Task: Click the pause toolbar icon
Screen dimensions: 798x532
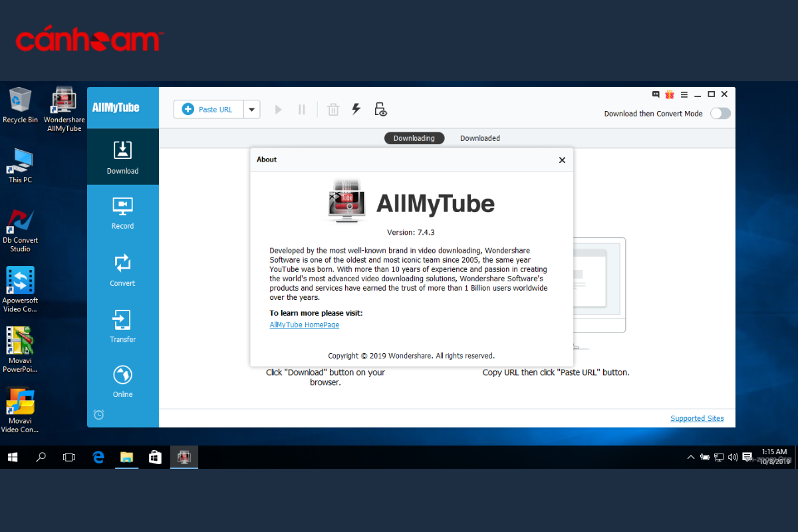Action: 302,110
